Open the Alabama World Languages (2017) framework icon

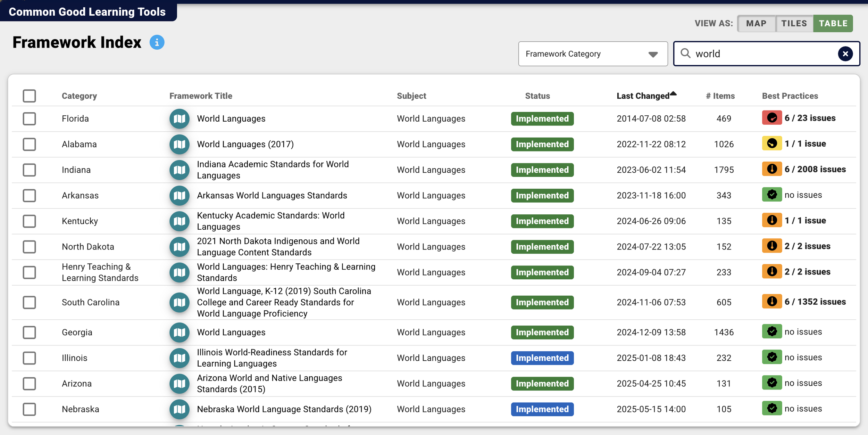pyautogui.click(x=180, y=144)
